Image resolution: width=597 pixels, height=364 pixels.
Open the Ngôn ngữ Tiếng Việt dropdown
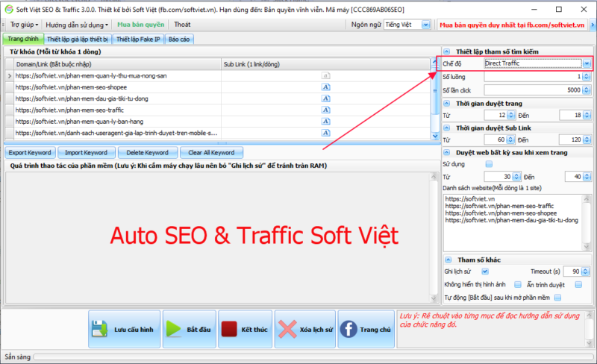[425, 25]
